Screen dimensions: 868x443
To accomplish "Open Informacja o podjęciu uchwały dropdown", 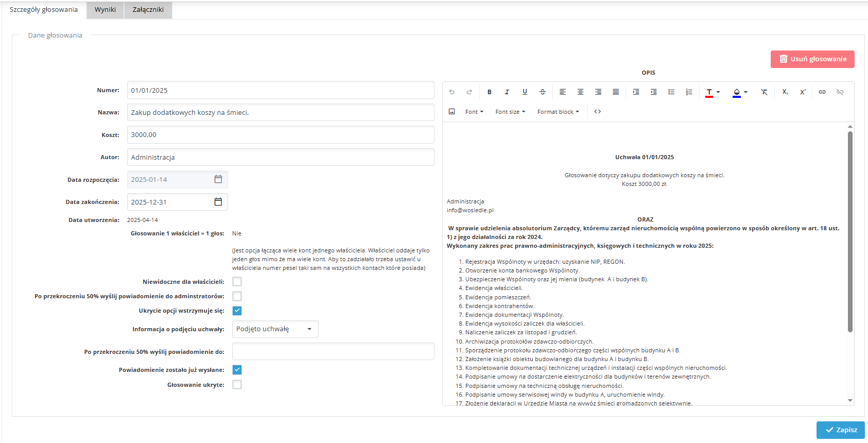I will [275, 329].
